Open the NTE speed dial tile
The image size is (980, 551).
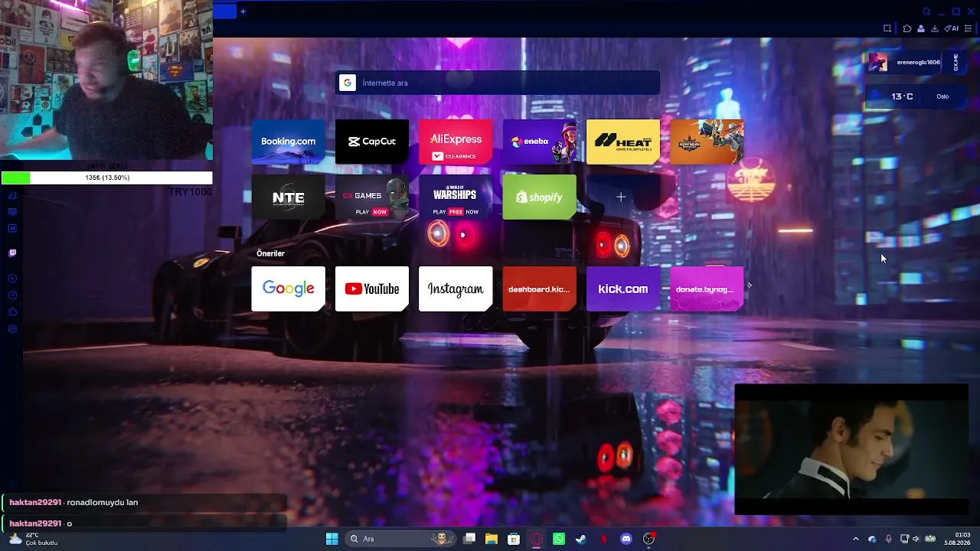pos(288,197)
